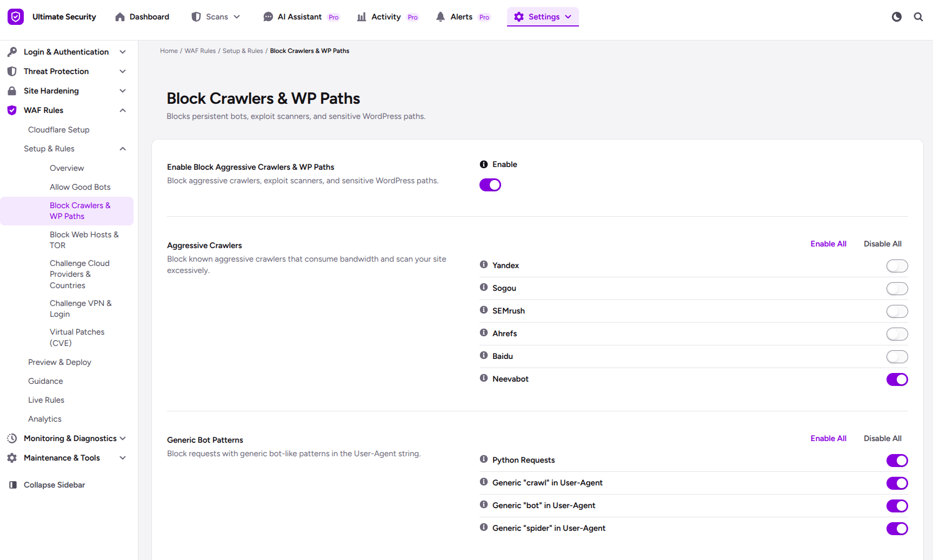Click info icon beside SEMrush
Image resolution: width=933 pixels, height=560 pixels.
coord(484,310)
